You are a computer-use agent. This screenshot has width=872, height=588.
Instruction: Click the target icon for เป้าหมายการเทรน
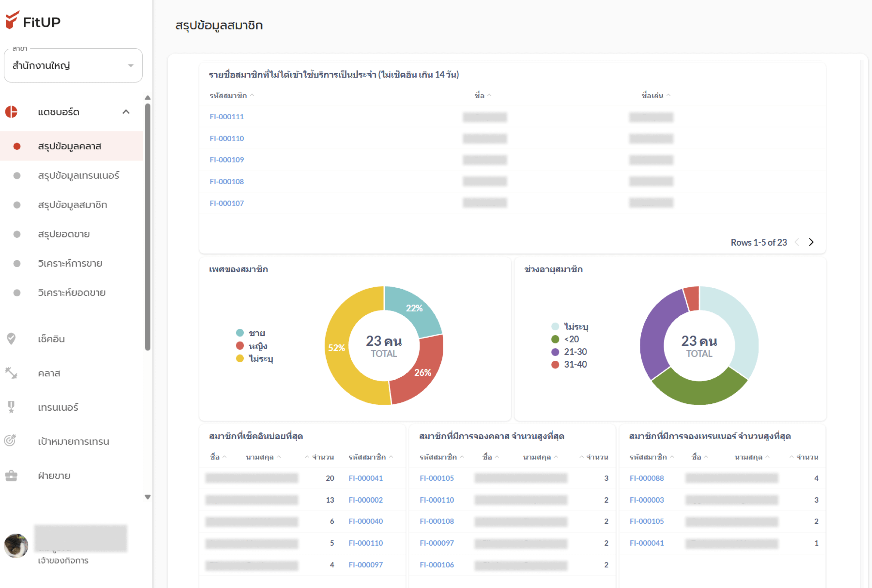point(12,441)
